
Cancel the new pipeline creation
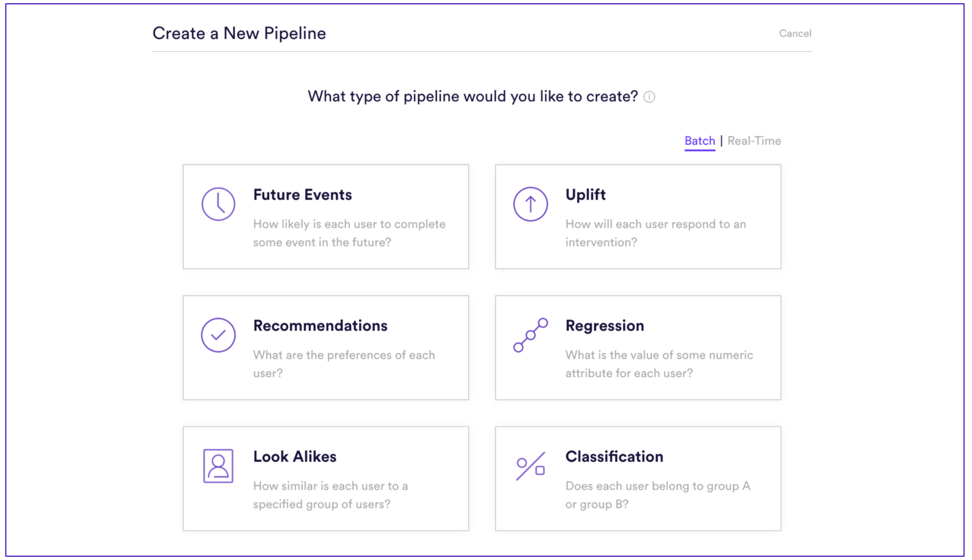coord(795,33)
